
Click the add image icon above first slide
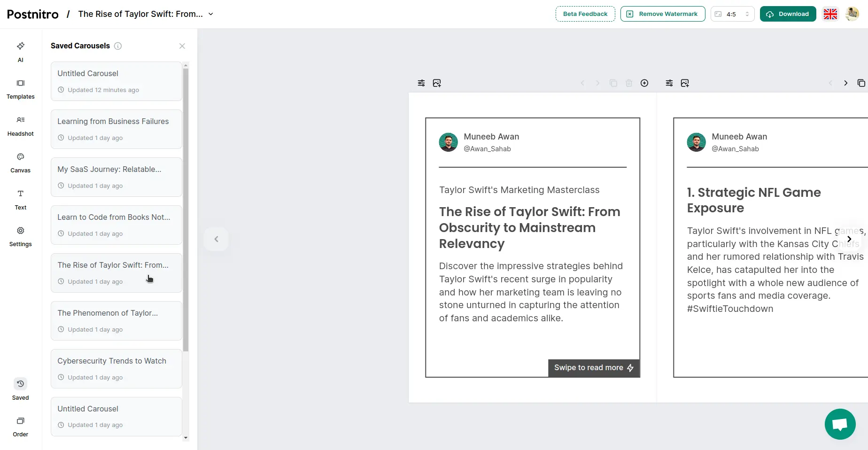(x=437, y=83)
